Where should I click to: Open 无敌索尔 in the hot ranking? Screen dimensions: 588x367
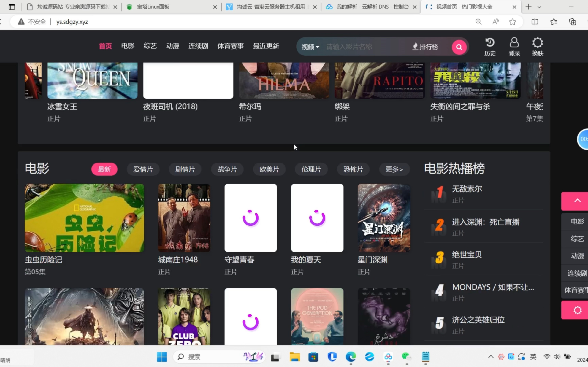[467, 189]
